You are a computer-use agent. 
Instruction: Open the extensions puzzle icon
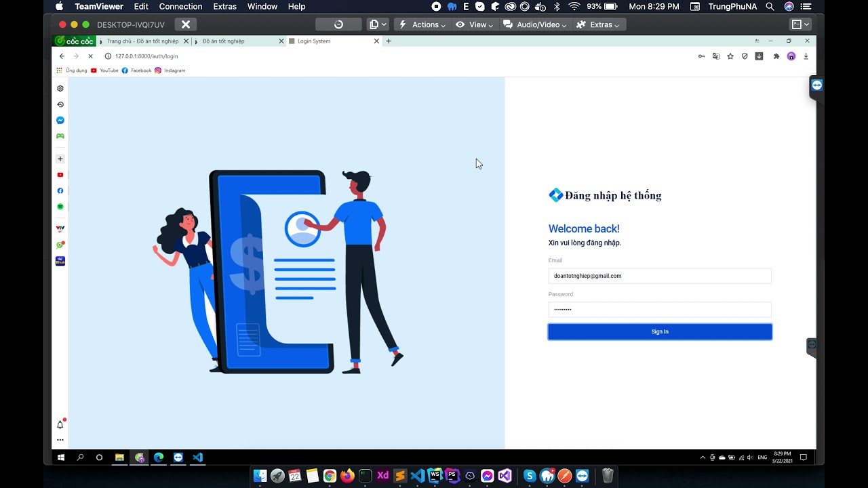(x=776, y=56)
